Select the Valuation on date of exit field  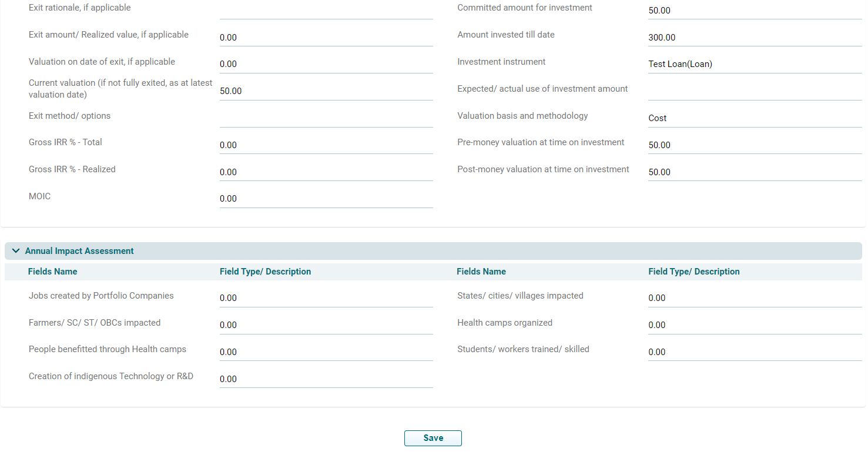326,64
